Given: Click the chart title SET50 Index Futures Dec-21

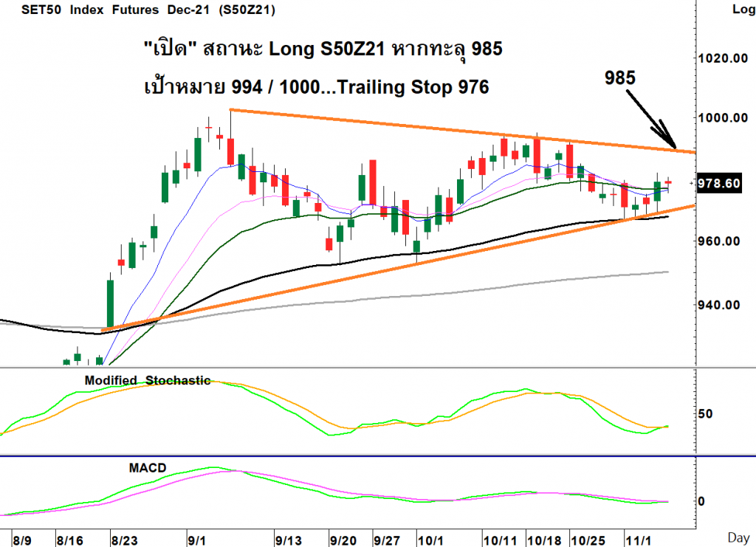Looking at the screenshot, I should [x=148, y=10].
